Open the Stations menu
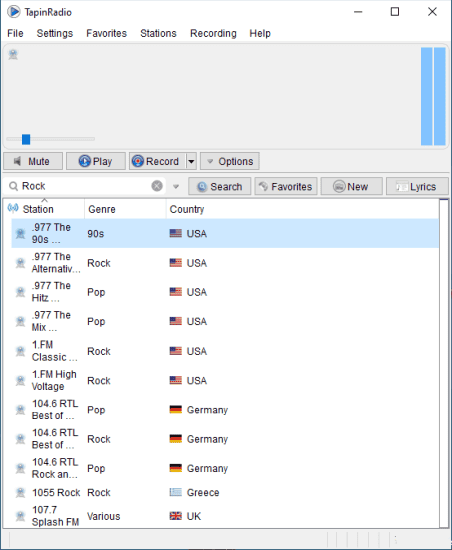 coord(158,33)
